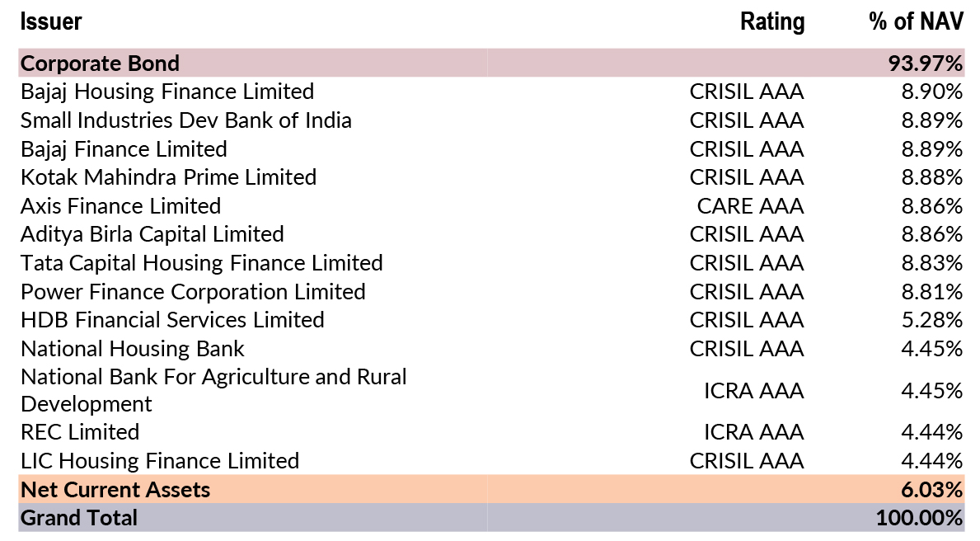This screenshot has width=980, height=541.
Task: Select the Bajaj Finance Limited row
Action: [124, 149]
